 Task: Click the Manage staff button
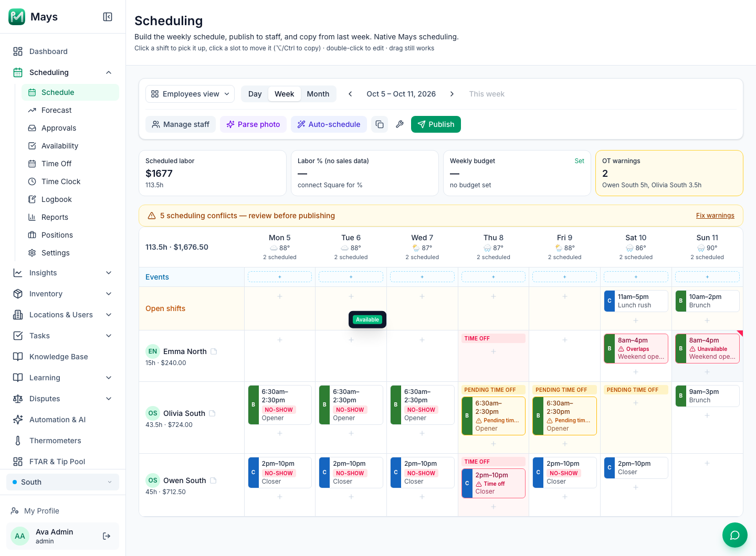tap(181, 124)
